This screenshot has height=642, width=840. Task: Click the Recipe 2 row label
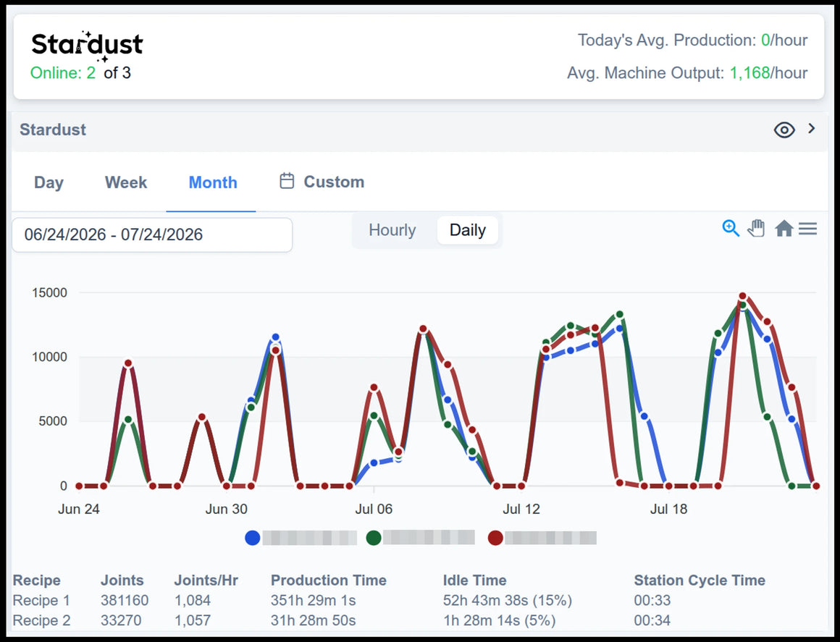pyautogui.click(x=41, y=620)
